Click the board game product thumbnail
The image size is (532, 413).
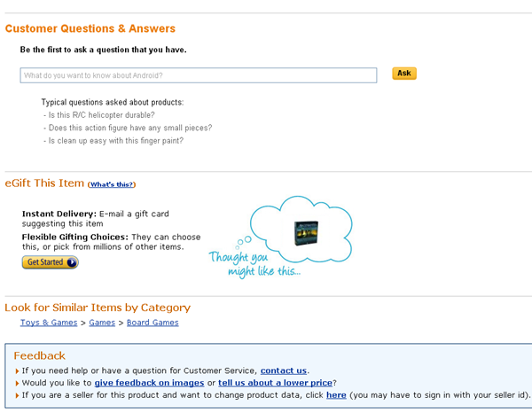[305, 232]
